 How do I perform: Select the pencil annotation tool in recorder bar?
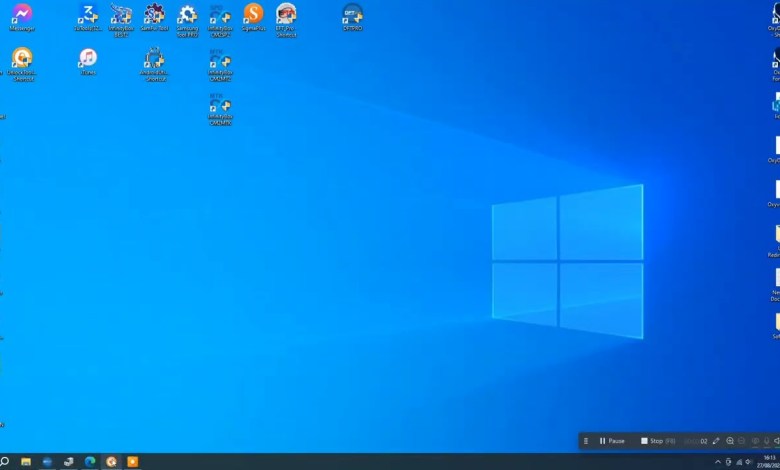click(x=716, y=441)
